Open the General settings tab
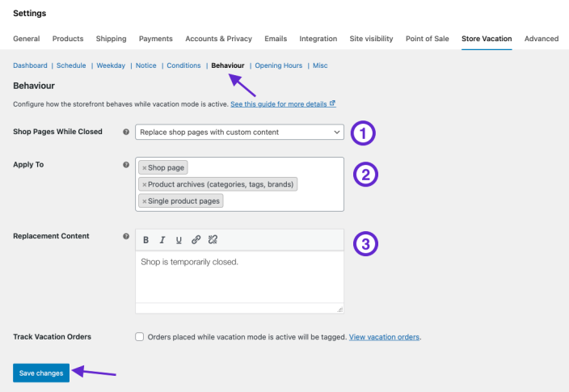This screenshot has width=569, height=392. click(27, 39)
